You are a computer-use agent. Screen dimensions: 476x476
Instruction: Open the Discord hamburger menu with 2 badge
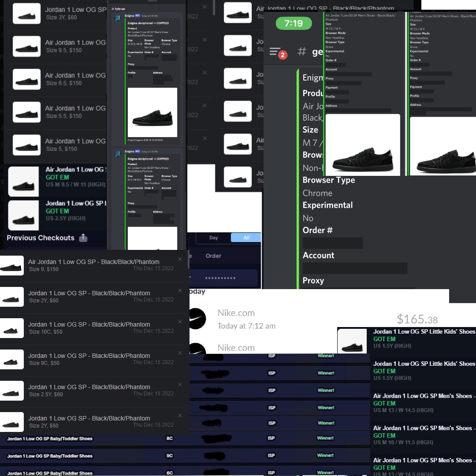tap(278, 53)
